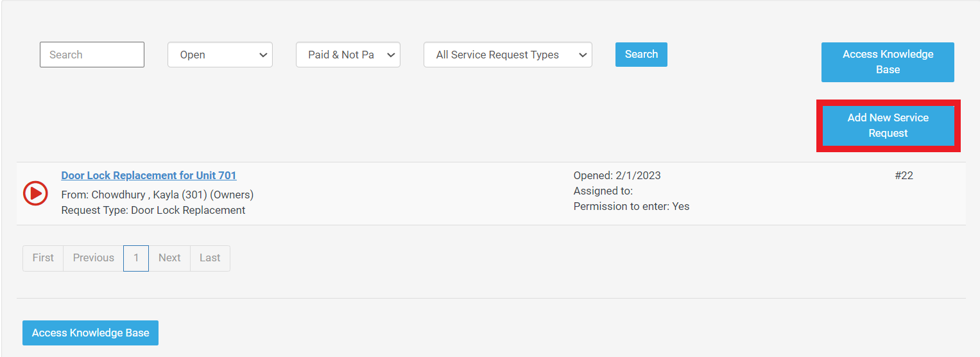Go to the First page in pagination
This screenshot has height=357, width=980.
[x=43, y=258]
